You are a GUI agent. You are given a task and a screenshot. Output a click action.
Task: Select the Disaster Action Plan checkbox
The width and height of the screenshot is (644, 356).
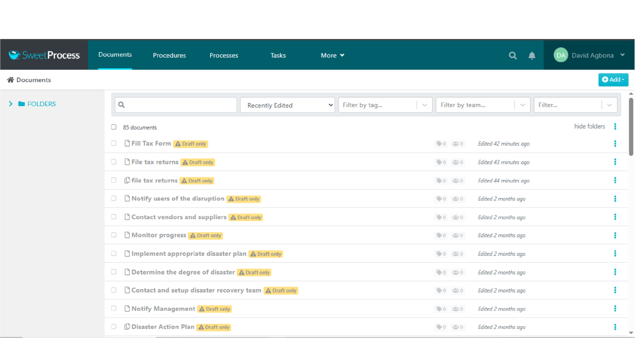click(x=114, y=326)
